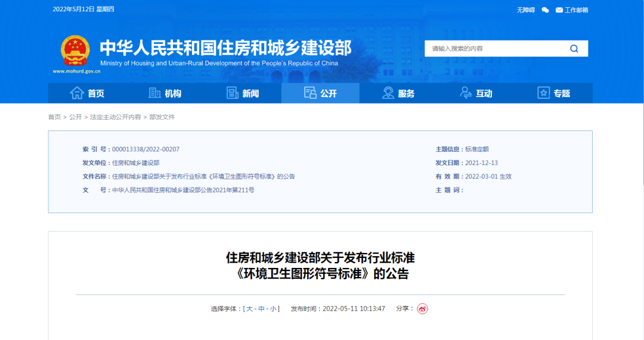Select the 公开 navigation tab
This screenshot has height=340, width=644.
pos(320,93)
